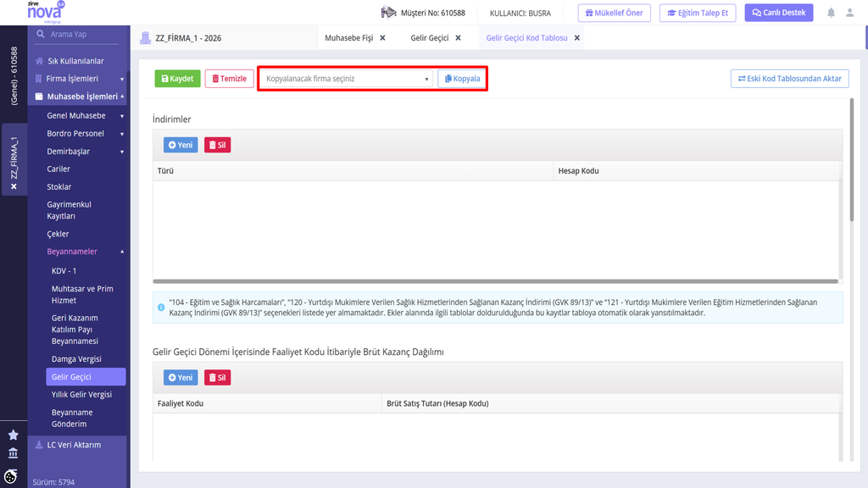Open Yıllık Gelir Vergisi in sidebar

[81, 395]
